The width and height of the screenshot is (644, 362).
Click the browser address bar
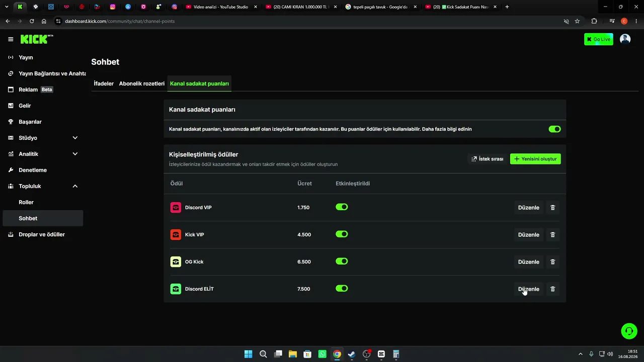point(307,21)
